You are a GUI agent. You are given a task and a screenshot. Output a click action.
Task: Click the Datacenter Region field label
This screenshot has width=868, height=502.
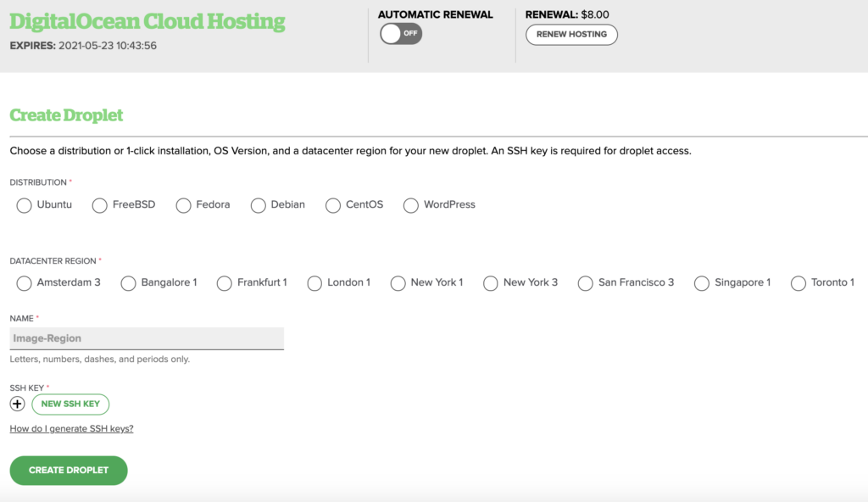pyautogui.click(x=53, y=261)
